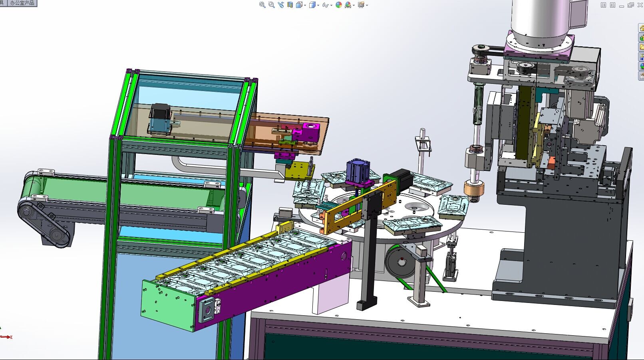This screenshot has height=360, width=644.
Task: Open the Custom Properties task pane tab
Action: point(641,75)
